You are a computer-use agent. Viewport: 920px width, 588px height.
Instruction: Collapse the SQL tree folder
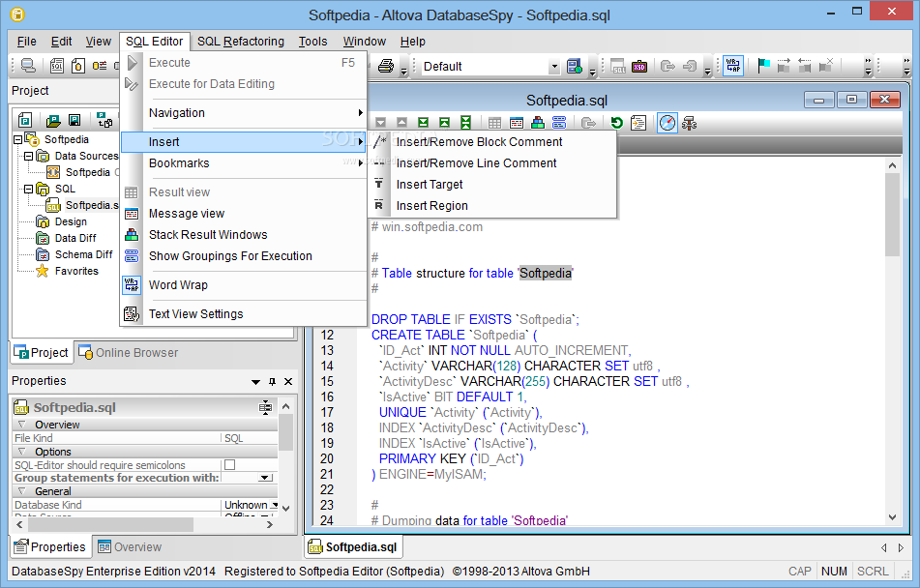pyautogui.click(x=28, y=189)
